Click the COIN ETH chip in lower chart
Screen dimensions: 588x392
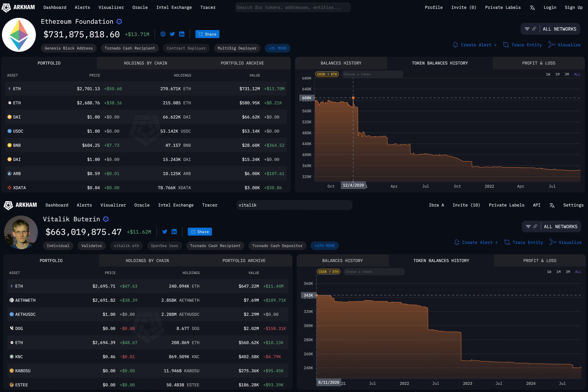click(x=328, y=272)
